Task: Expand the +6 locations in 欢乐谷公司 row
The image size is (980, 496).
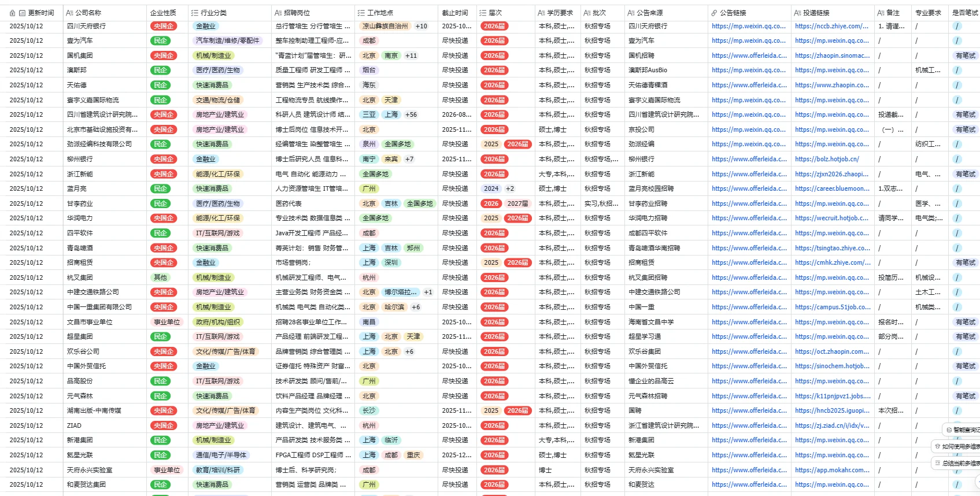Action: tap(409, 351)
